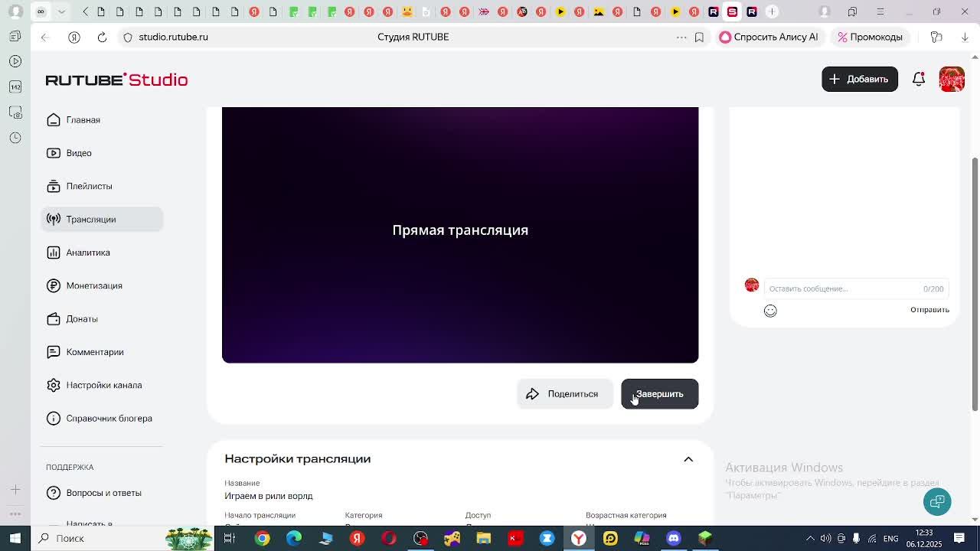Viewport: 980px width, 551px height.
Task: Select Трансляции in sidebar
Action: 102,219
